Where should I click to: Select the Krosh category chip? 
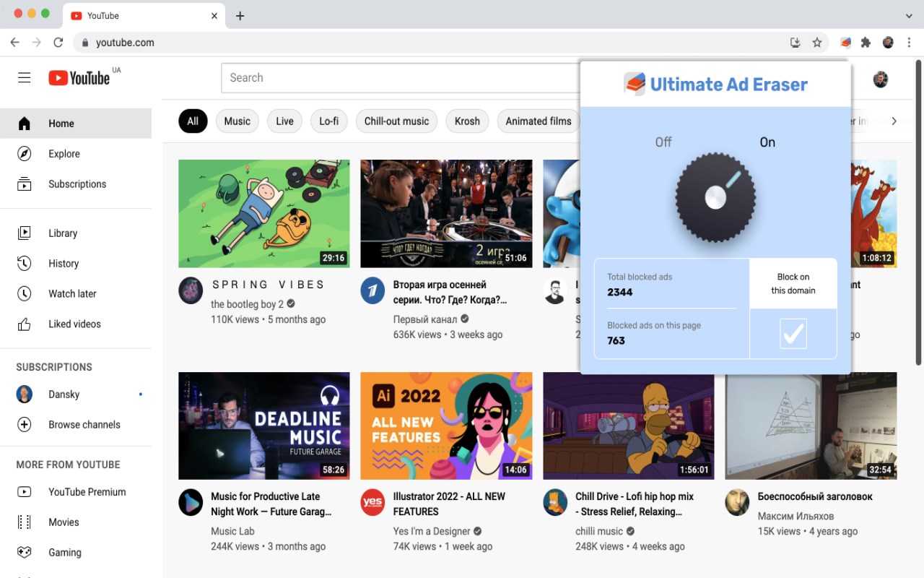point(467,121)
